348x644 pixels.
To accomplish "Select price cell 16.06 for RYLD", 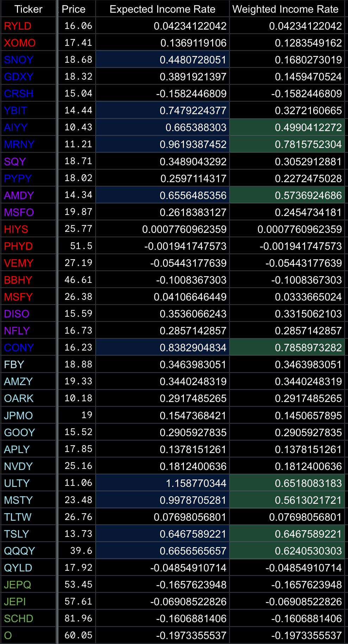I will (x=77, y=26).
